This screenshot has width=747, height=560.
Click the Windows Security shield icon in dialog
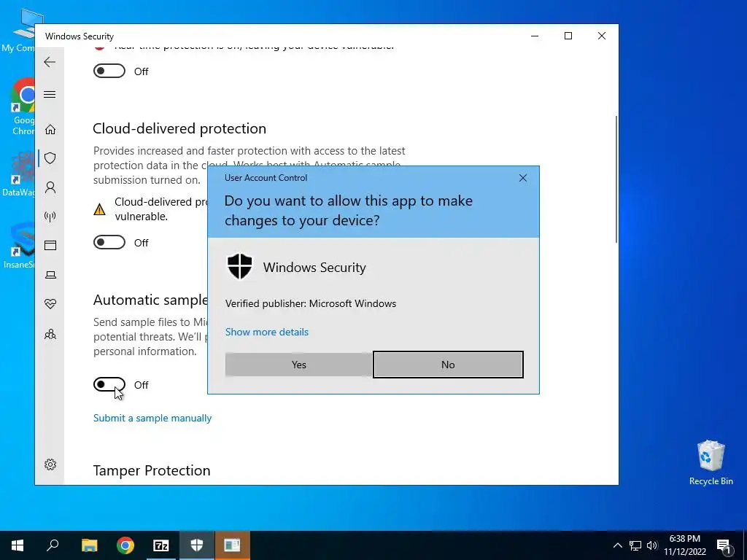pyautogui.click(x=239, y=267)
